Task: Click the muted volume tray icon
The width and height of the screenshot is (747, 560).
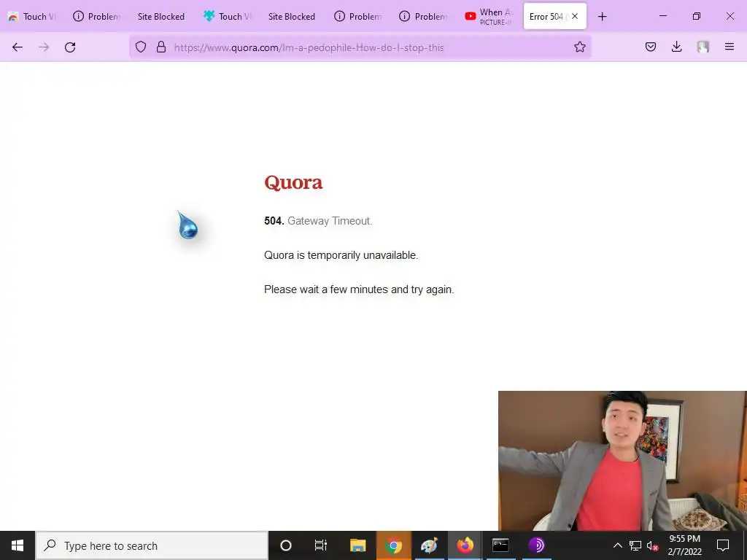Action: pyautogui.click(x=653, y=546)
